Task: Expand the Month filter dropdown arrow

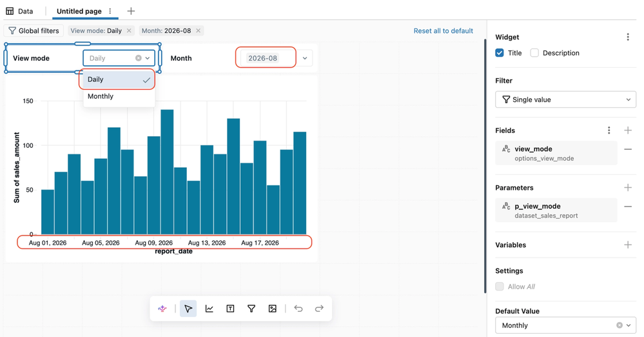Action: 305,58
